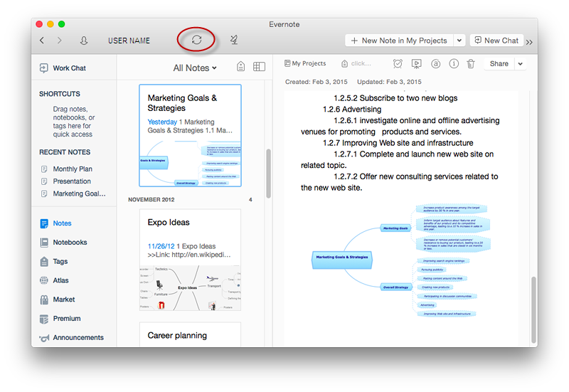This screenshot has width=569, height=392.
Task: Click the Notes sidebar icon
Action: tap(44, 223)
